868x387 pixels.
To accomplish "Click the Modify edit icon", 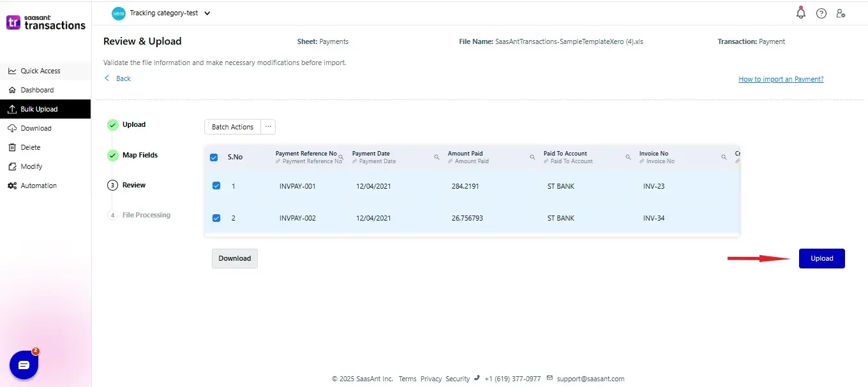I will pos(12,166).
